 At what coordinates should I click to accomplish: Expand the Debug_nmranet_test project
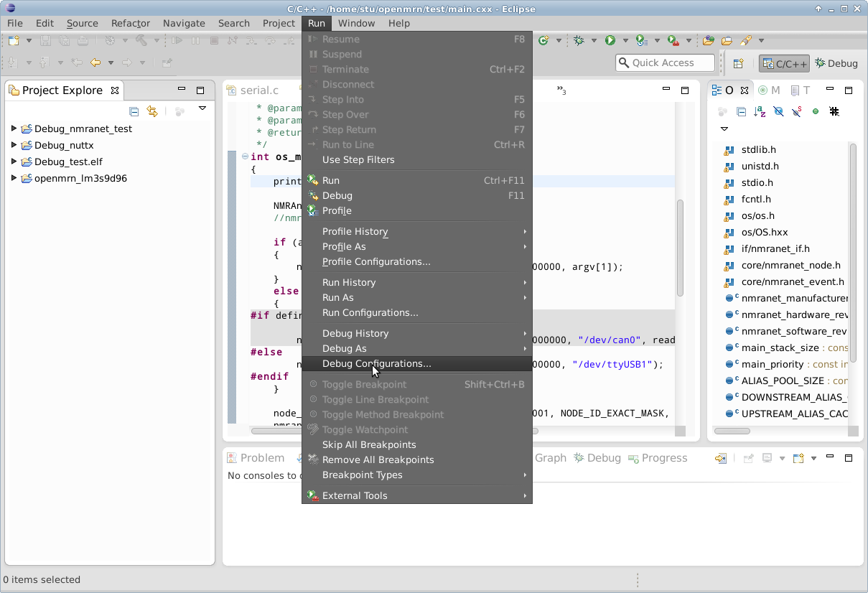14,129
